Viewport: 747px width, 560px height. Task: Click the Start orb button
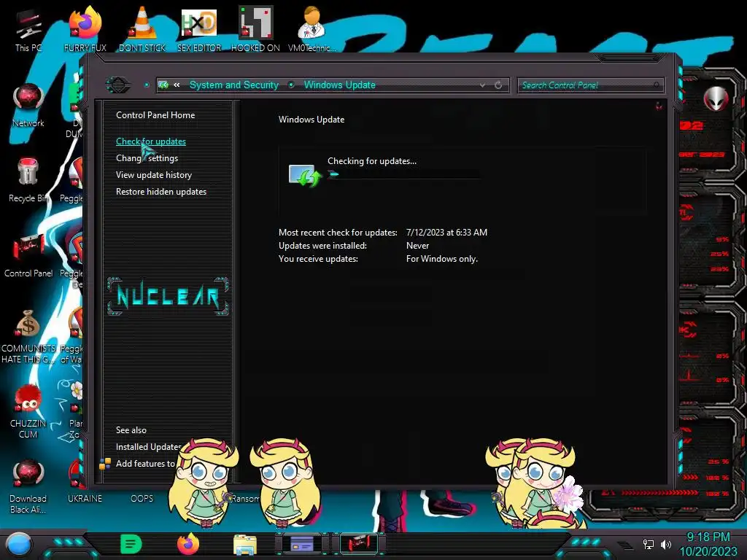[x=19, y=545]
